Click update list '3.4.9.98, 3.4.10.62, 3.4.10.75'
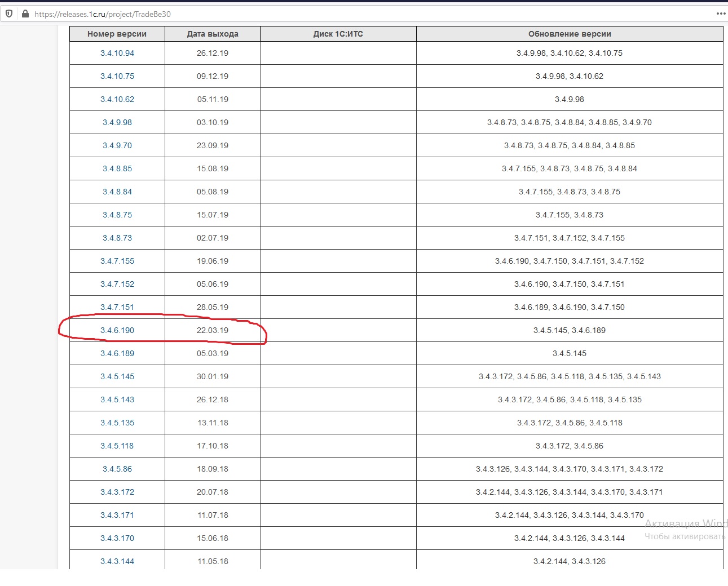 click(x=570, y=53)
